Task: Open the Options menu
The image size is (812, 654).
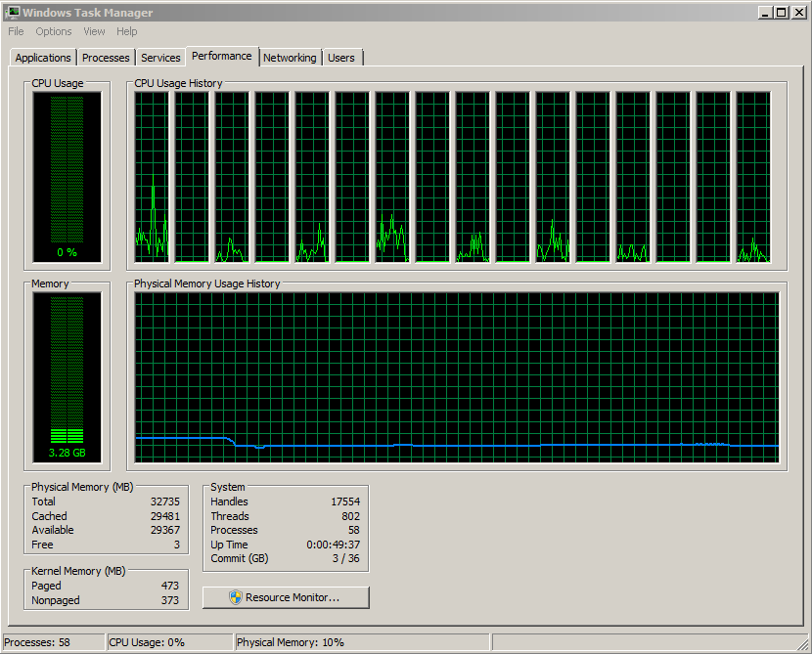Action: point(54,31)
